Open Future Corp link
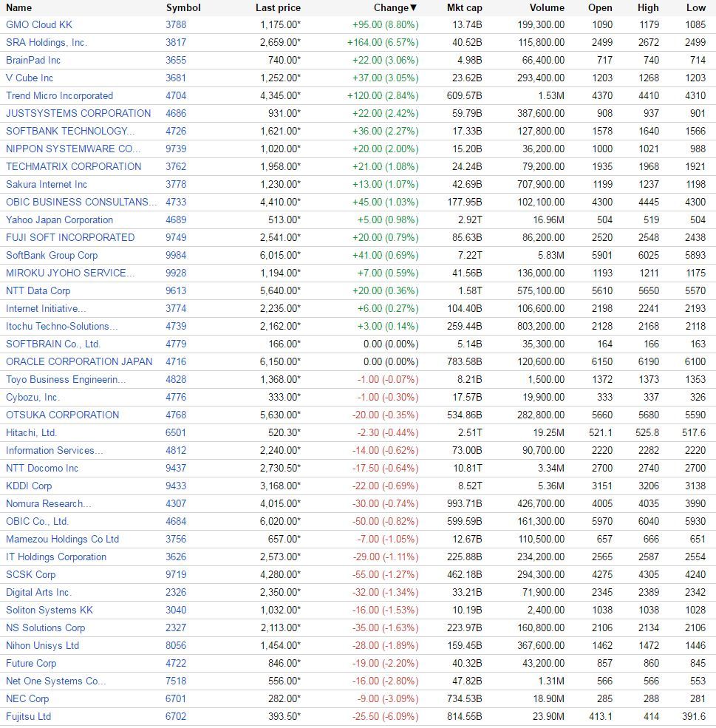 31,664
